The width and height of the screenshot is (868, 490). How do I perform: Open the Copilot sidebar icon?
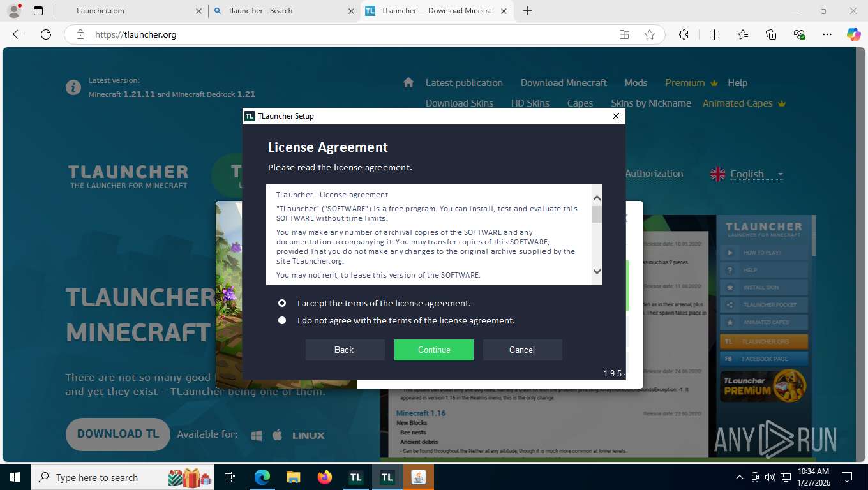854,34
